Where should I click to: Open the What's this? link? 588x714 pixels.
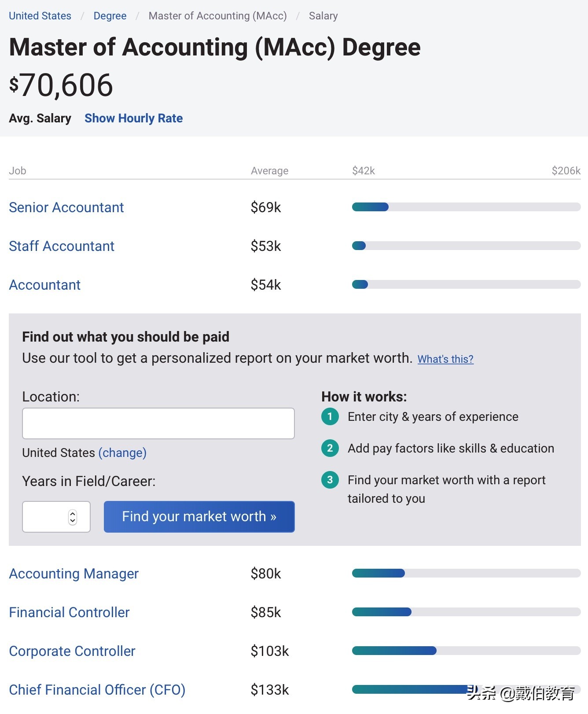coord(445,359)
